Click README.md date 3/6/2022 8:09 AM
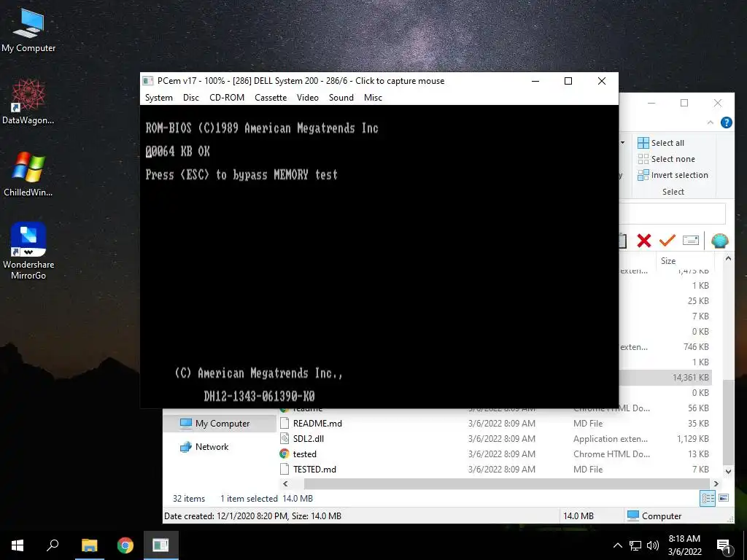 coord(502,424)
